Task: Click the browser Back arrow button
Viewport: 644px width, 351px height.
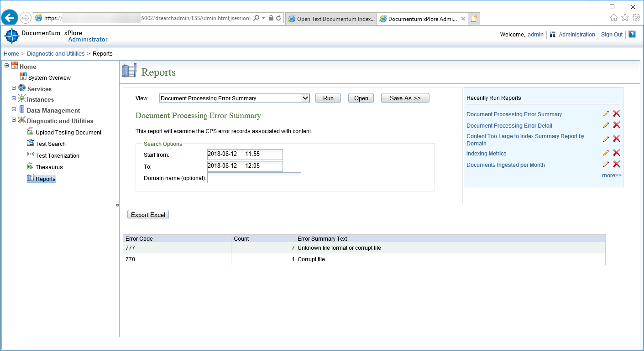Action: click(x=10, y=18)
